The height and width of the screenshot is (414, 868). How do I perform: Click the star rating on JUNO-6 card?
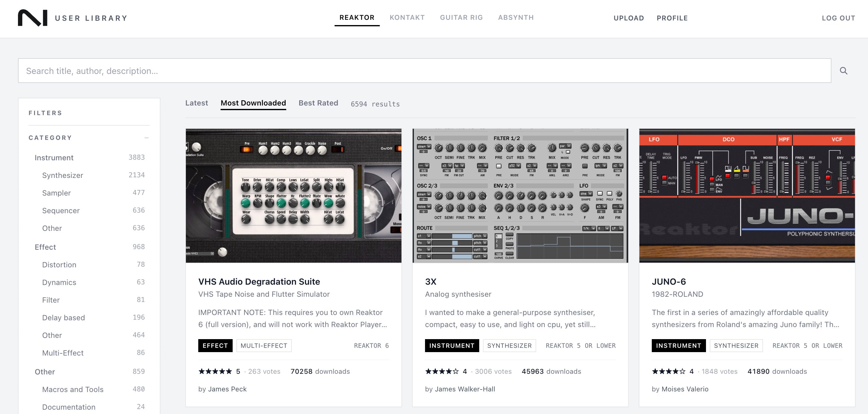[x=669, y=371]
